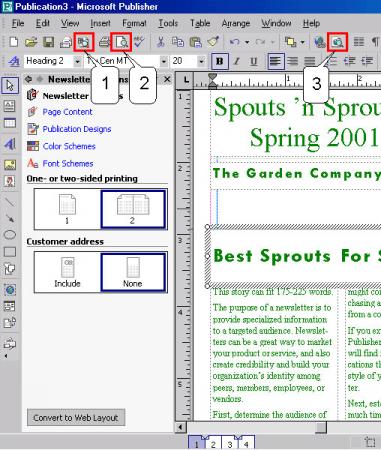The image size is (381, 450).
Task: Toggle Italic formatting
Action: pos(237,61)
